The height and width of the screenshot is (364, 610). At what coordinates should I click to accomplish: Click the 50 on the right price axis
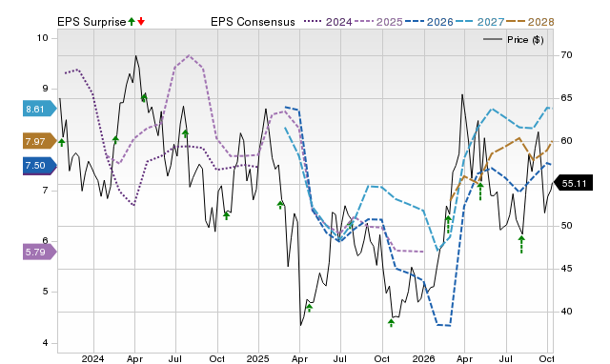pyautogui.click(x=566, y=226)
